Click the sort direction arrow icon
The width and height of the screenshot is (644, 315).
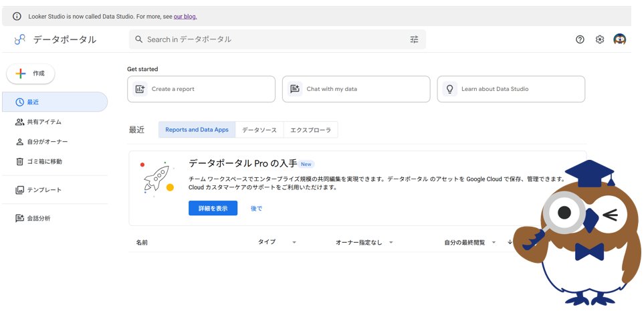coord(510,242)
